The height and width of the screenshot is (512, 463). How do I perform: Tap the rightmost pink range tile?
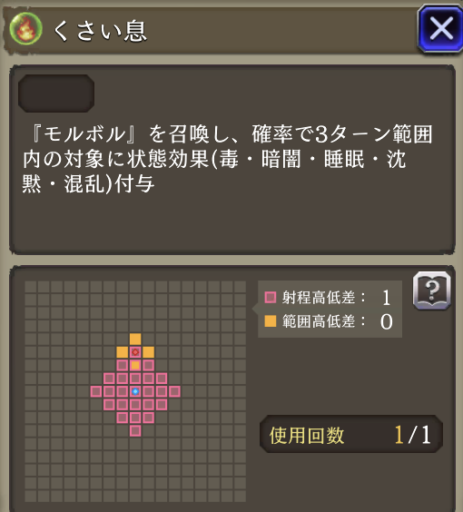(174, 391)
